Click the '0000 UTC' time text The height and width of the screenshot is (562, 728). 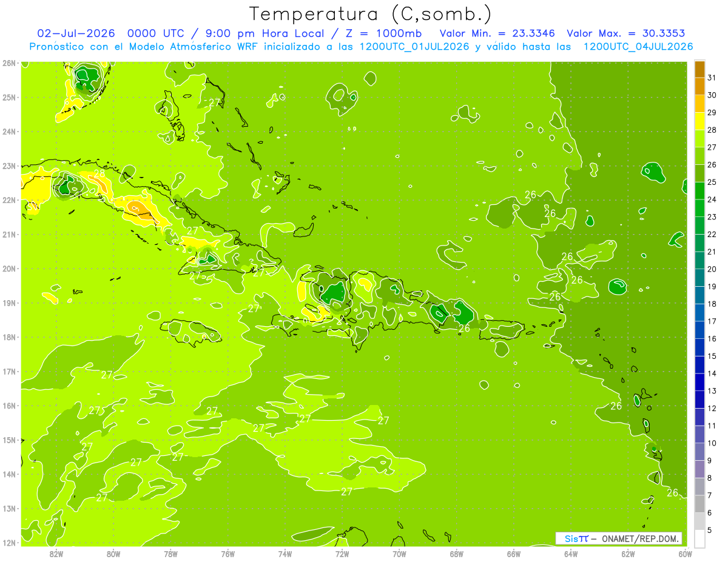pyautogui.click(x=157, y=33)
